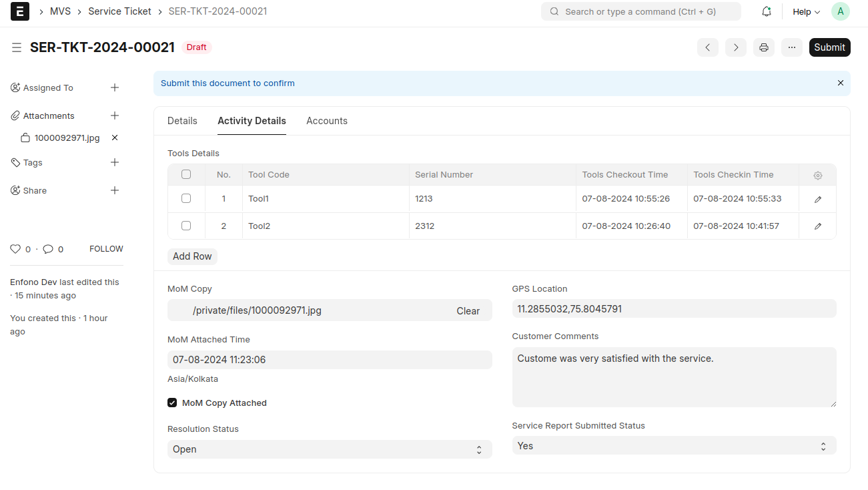
Task: Open the Details tab
Action: click(182, 121)
